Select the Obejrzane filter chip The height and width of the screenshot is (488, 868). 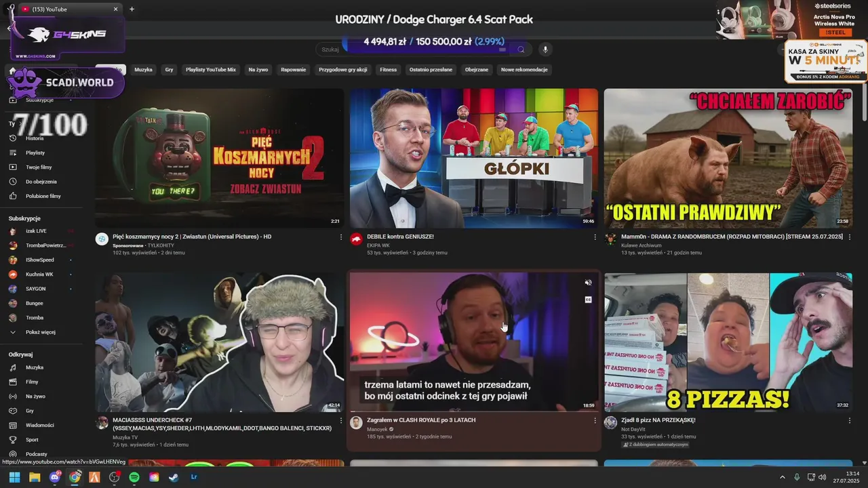(x=477, y=70)
